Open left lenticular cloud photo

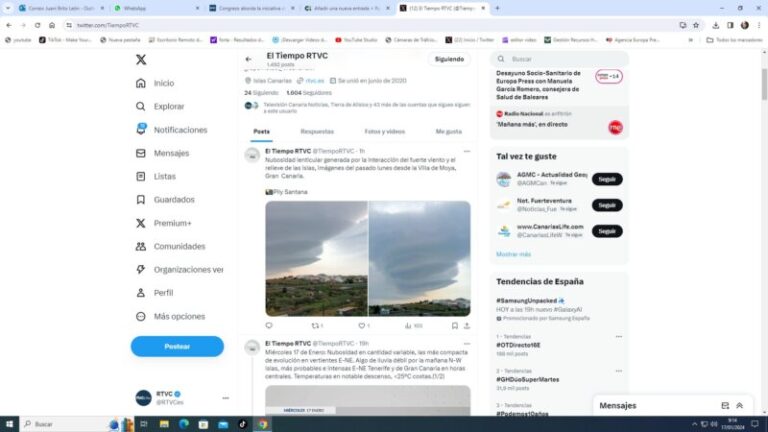coord(316,259)
